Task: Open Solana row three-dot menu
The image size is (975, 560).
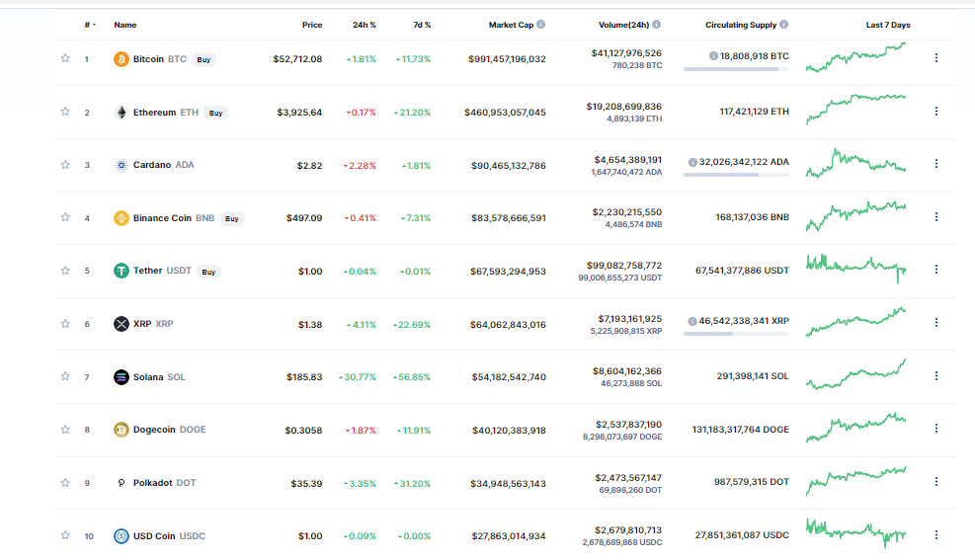Action: (936, 376)
